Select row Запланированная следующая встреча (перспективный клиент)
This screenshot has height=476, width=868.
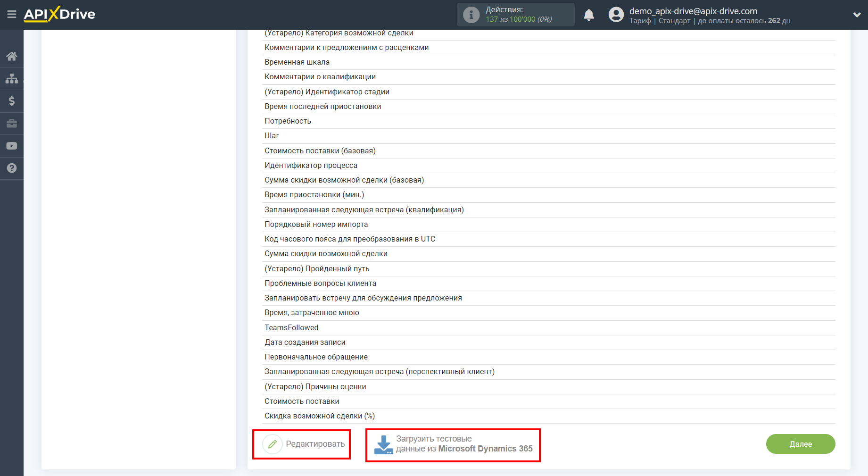pyautogui.click(x=549, y=372)
